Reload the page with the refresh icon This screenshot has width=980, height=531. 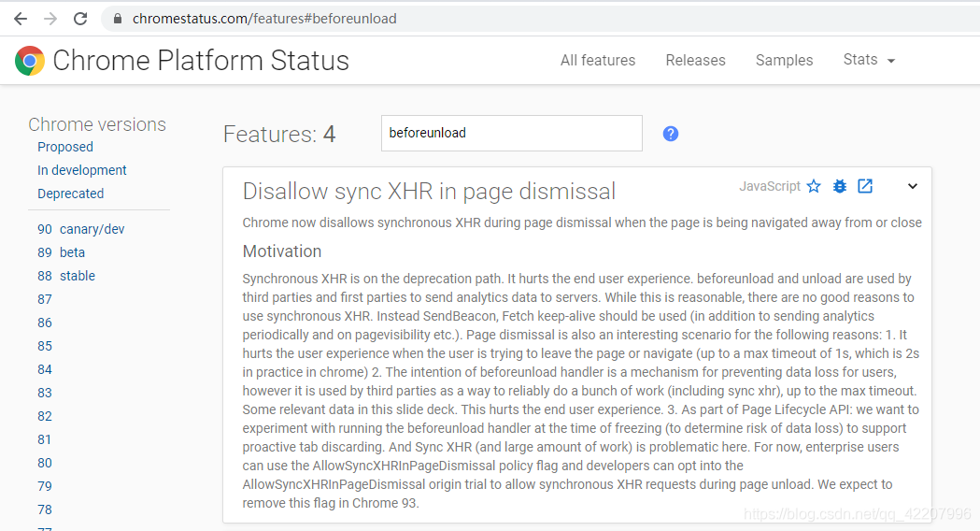pyautogui.click(x=80, y=19)
